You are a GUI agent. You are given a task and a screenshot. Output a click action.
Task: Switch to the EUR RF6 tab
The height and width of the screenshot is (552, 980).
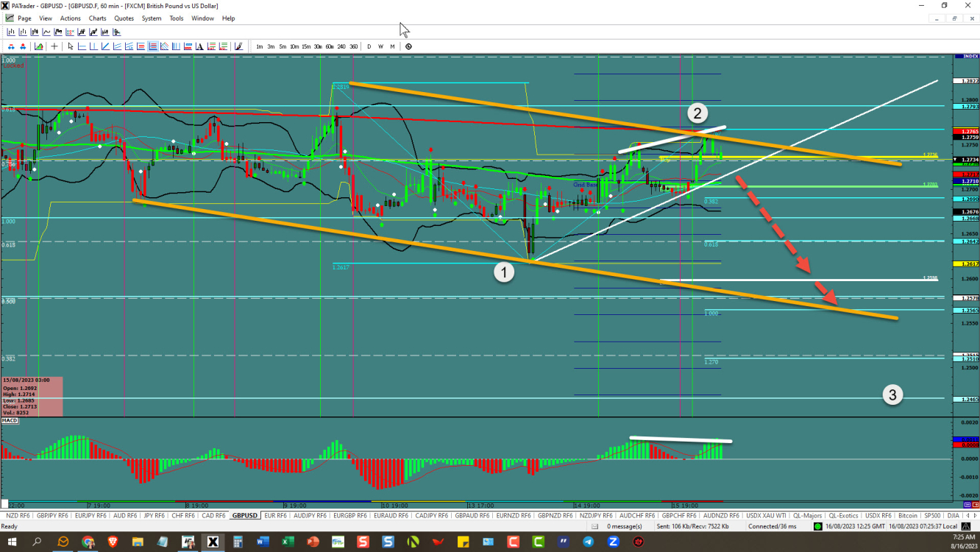(x=275, y=515)
